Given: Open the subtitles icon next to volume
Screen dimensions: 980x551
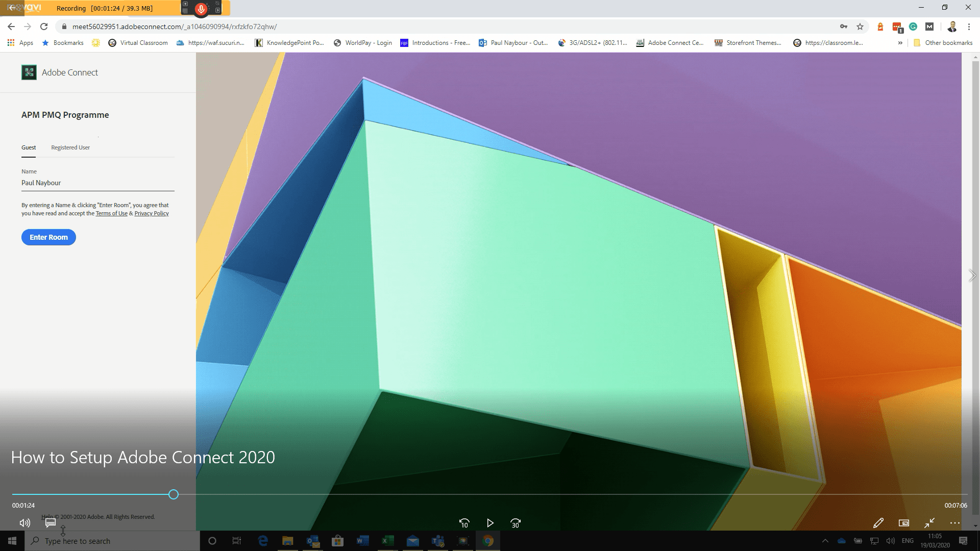Looking at the screenshot, I should tap(50, 522).
